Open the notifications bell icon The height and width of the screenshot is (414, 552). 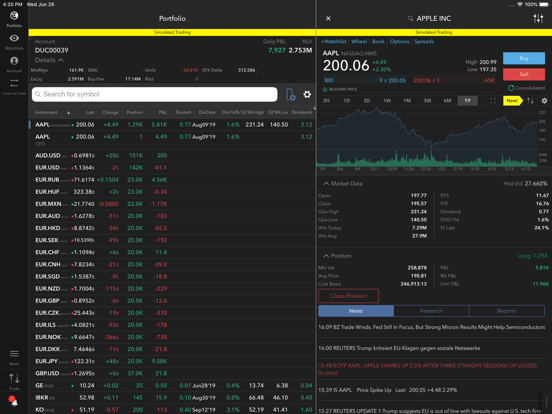(14, 401)
